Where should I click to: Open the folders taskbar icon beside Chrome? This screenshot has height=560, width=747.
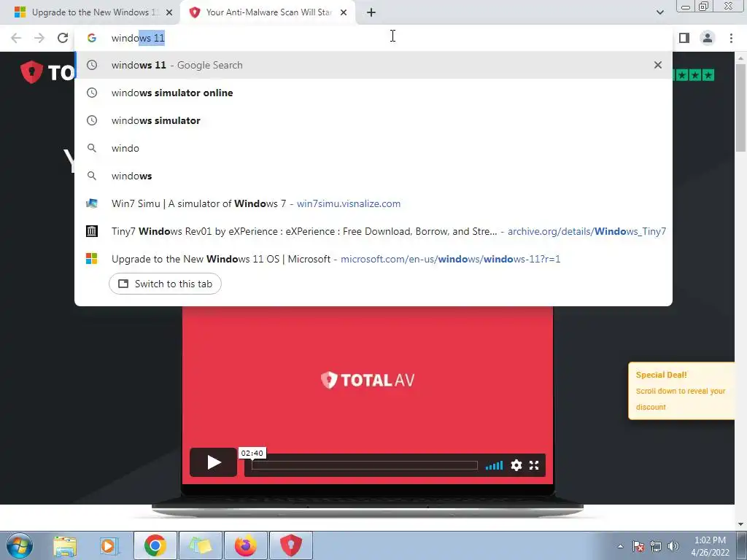click(200, 545)
